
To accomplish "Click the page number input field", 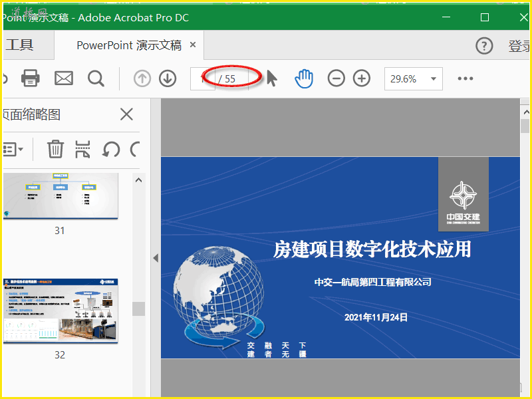I will point(203,78).
